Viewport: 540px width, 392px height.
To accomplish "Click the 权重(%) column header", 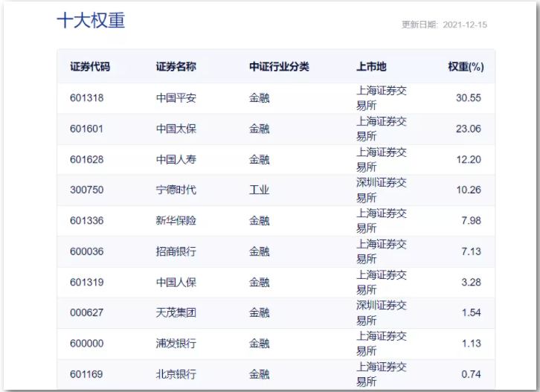I will coord(466,67).
